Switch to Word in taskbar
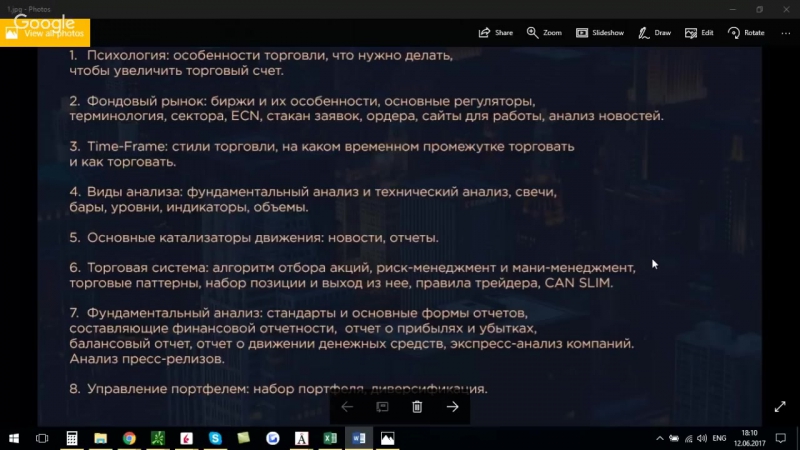The image size is (800, 450). coord(359,438)
